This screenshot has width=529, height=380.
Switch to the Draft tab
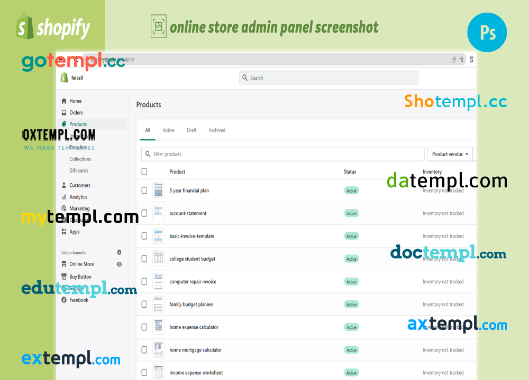point(191,130)
